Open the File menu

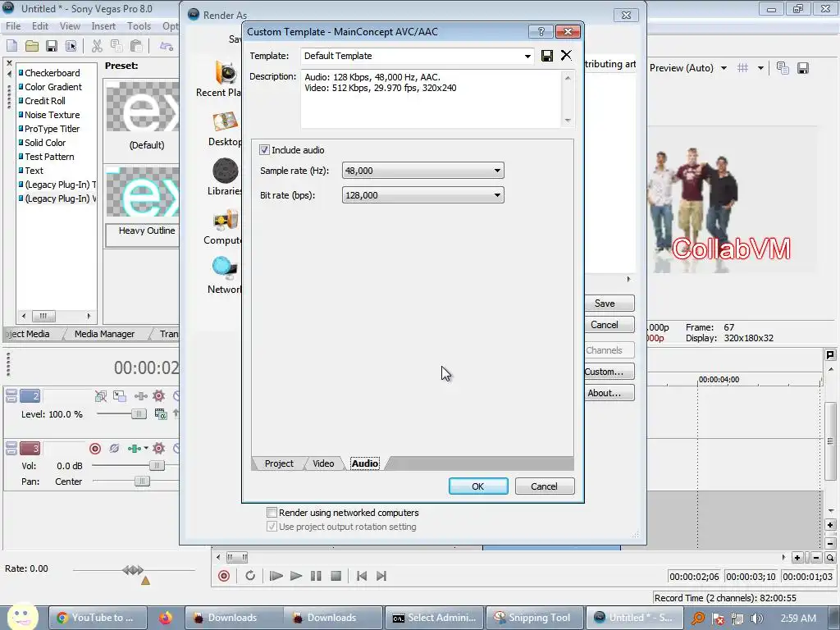click(x=13, y=25)
